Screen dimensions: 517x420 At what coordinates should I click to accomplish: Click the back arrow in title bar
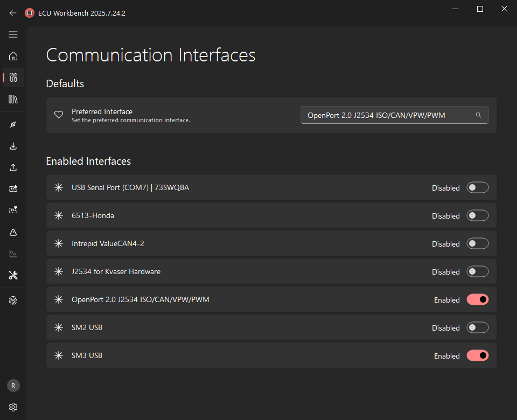coord(13,13)
